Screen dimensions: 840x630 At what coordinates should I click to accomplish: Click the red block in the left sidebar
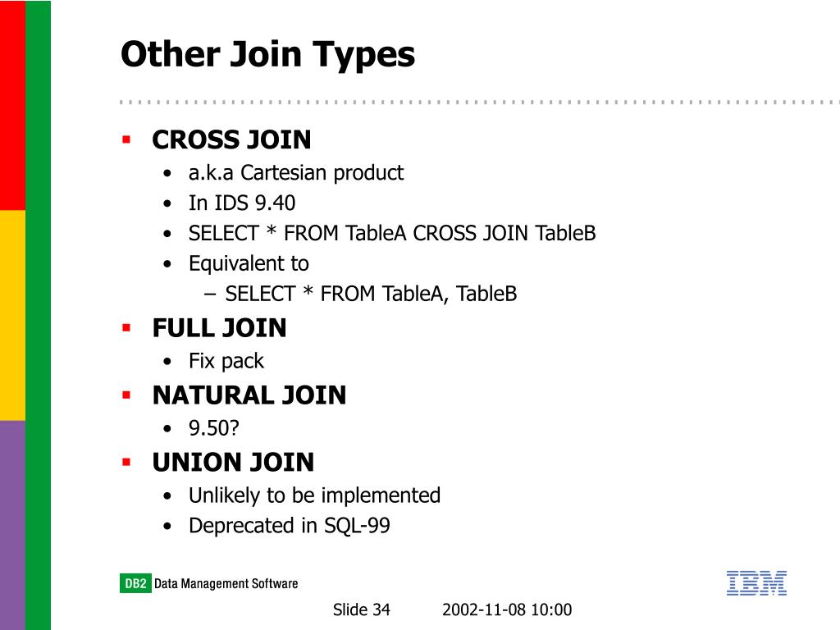click(x=12, y=105)
